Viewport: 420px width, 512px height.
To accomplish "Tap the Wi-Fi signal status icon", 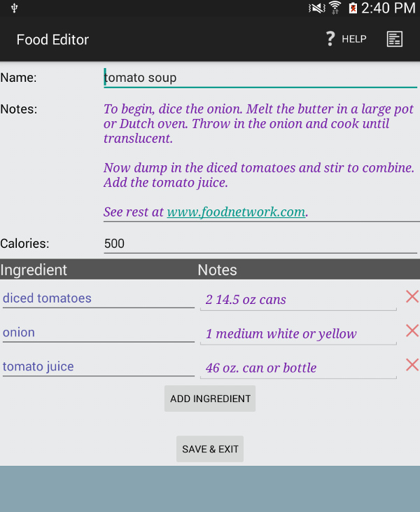I will [x=335, y=8].
